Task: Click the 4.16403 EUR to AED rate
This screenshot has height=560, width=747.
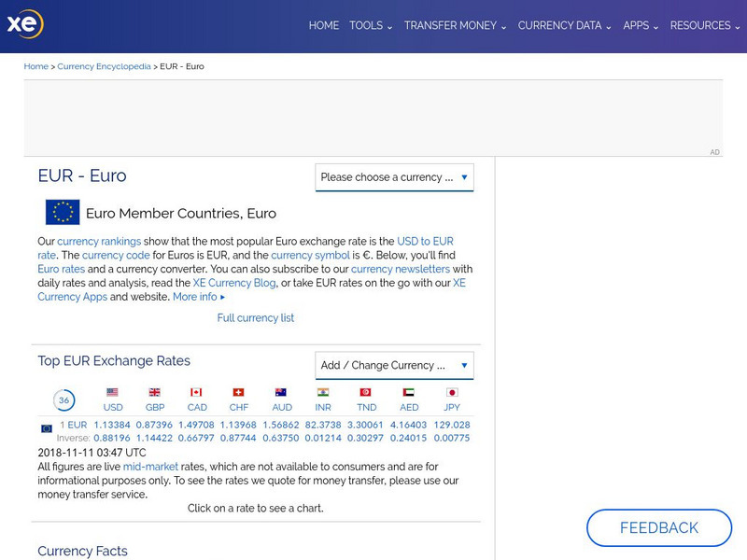Action: 408,425
